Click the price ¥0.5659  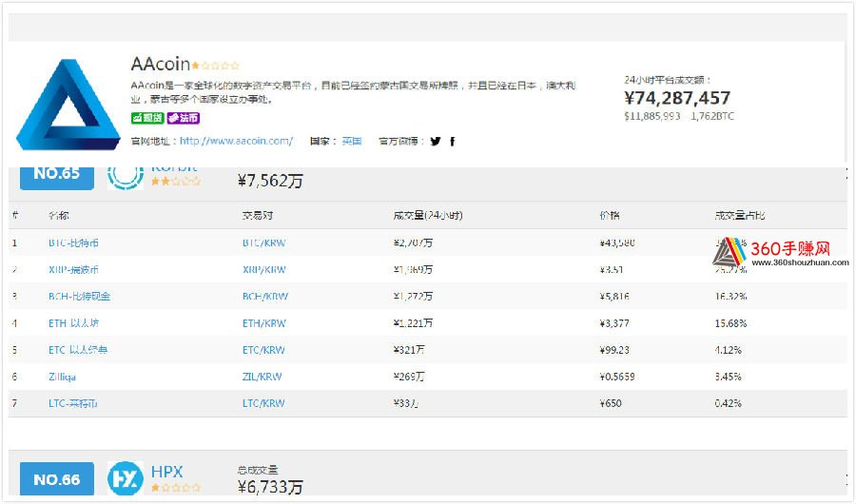[617, 377]
